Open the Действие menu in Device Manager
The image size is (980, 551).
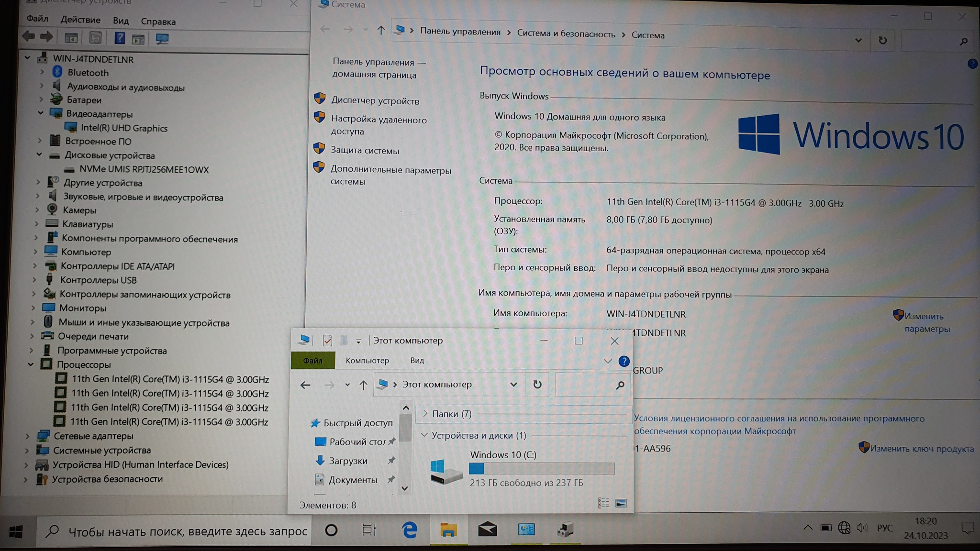(x=80, y=20)
